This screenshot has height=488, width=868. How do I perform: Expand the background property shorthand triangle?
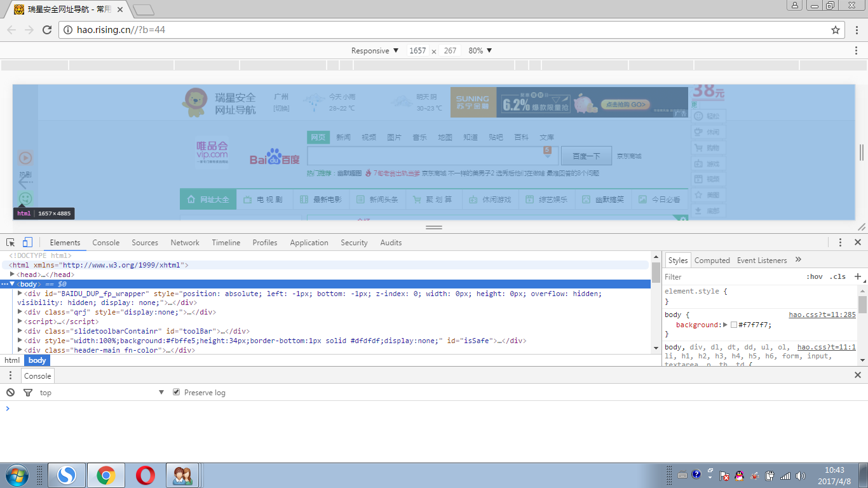pyautogui.click(x=725, y=325)
